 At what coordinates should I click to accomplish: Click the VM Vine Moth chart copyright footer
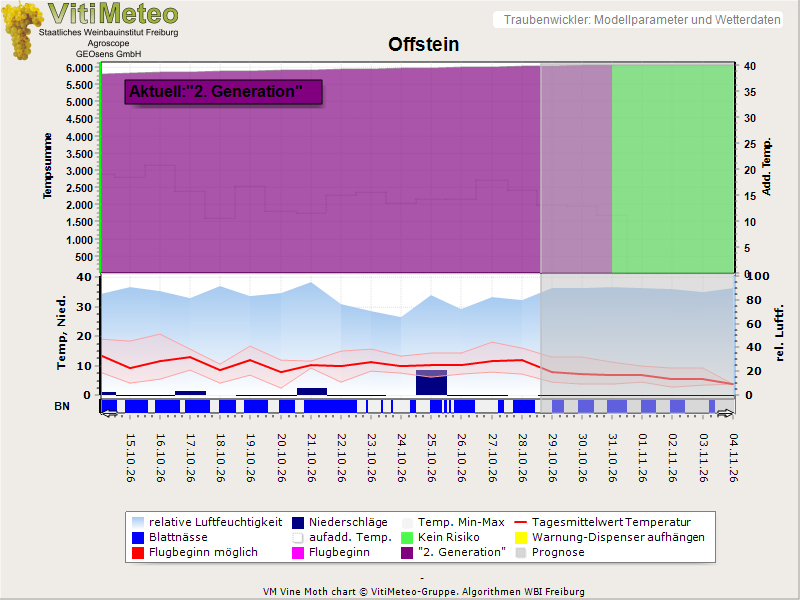[x=423, y=592]
